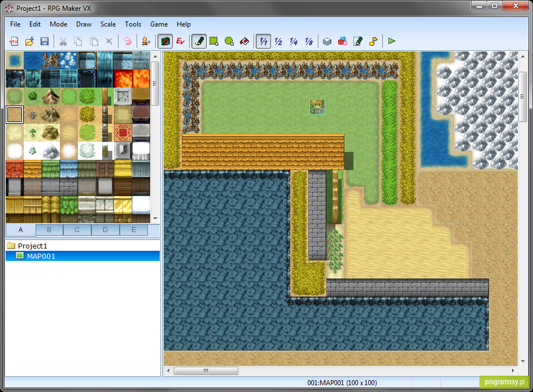The height and width of the screenshot is (392, 533).
Task: Select the currently highlighted dirt tile
Action: [x=15, y=115]
